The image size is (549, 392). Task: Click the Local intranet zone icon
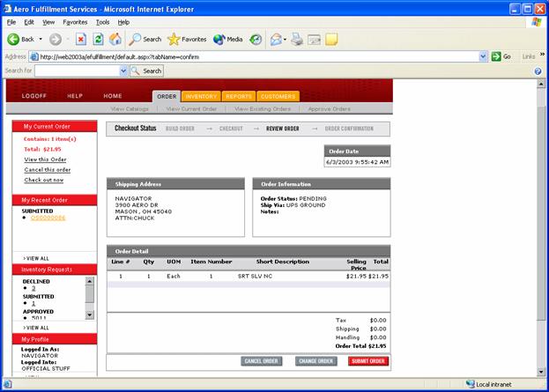[x=471, y=384]
